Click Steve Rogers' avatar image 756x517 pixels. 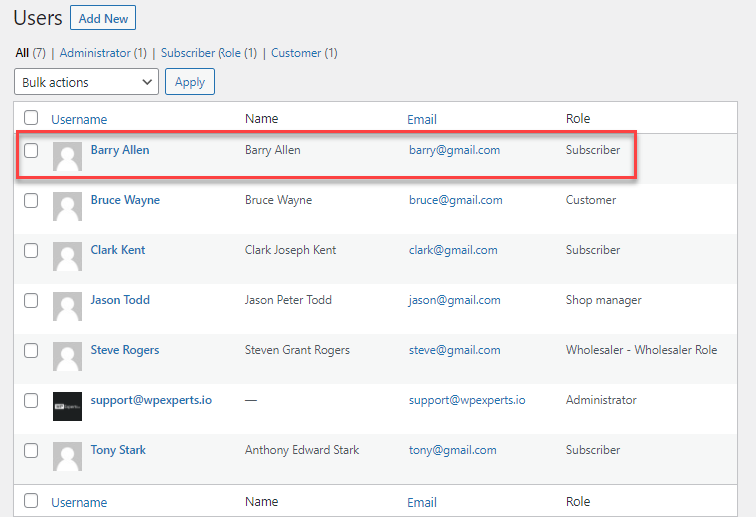click(67, 356)
